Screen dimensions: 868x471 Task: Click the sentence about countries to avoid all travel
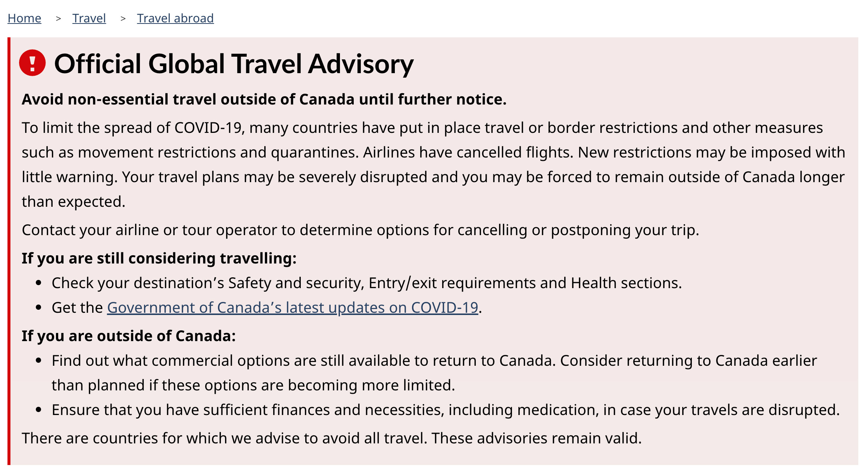(332, 438)
